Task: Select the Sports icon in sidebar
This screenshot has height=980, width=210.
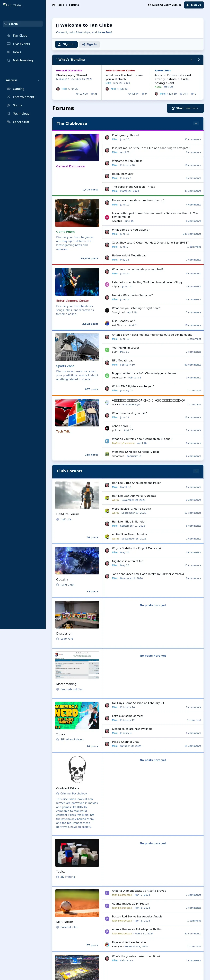Action: pyautogui.click(x=9, y=105)
